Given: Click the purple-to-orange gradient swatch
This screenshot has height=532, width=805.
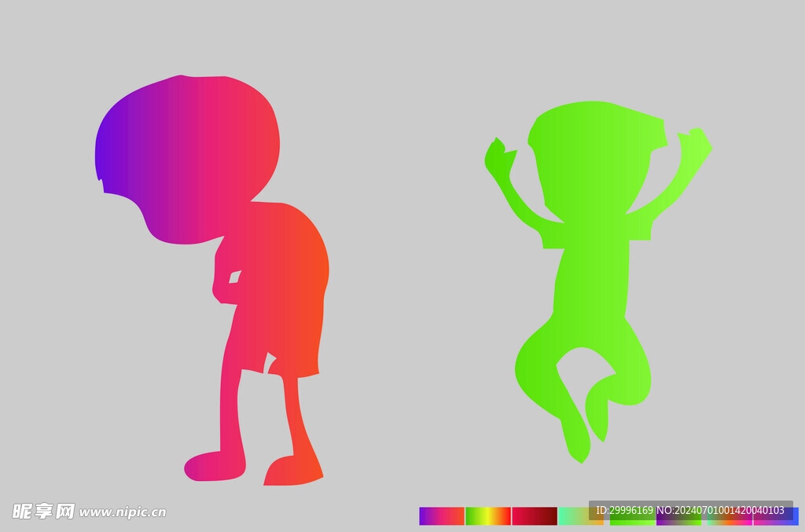Looking at the screenshot, I should point(441,516).
